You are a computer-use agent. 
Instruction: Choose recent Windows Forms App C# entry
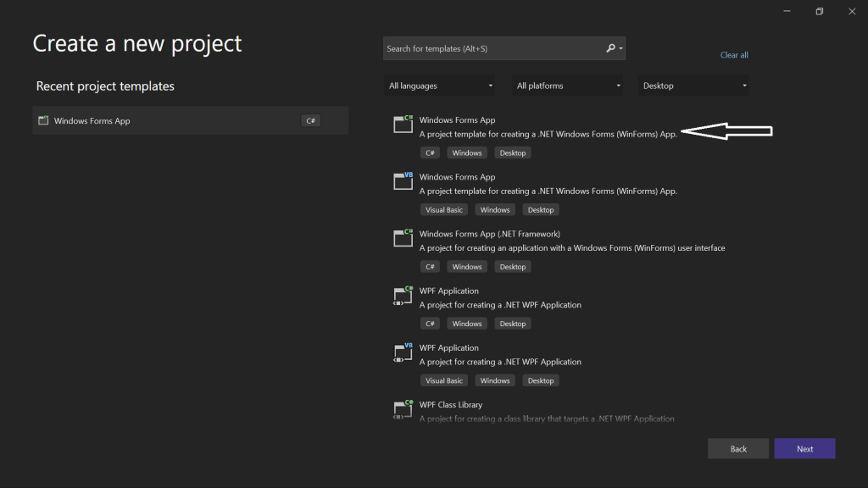click(x=191, y=120)
